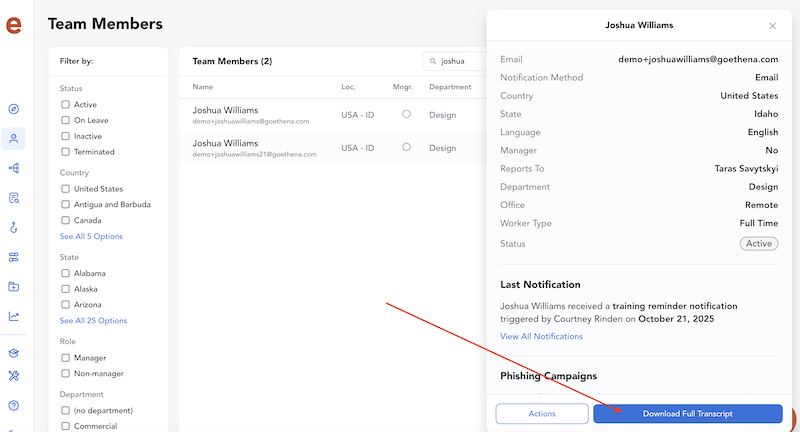The width and height of the screenshot is (800, 432).
Task: Select the Team Members person icon
Action: [14, 138]
